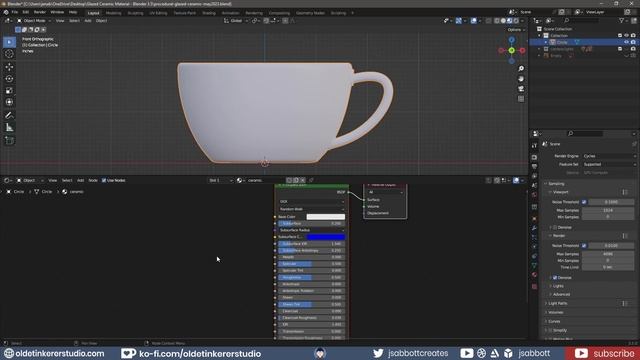
Task: Open the Modifier wrench properties tab
Action: coord(534,228)
